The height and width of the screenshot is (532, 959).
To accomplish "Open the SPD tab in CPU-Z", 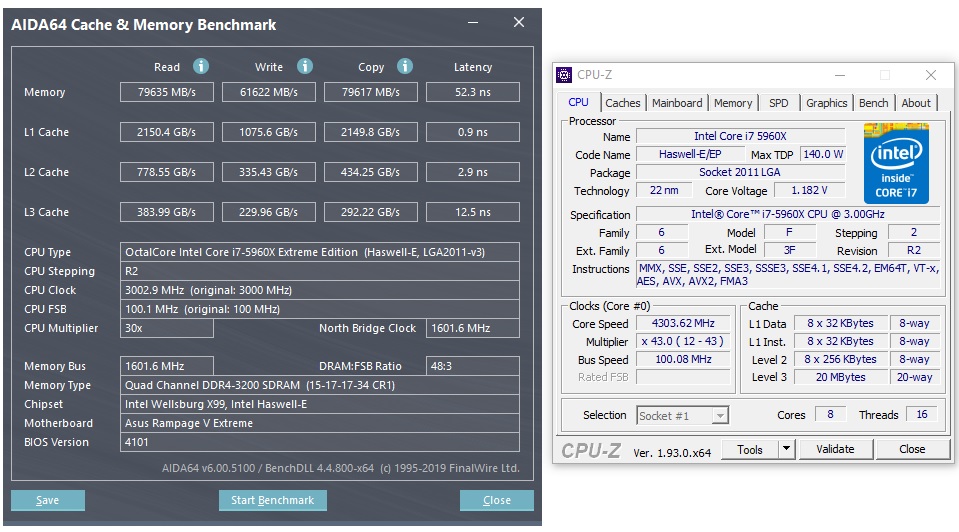I will click(x=779, y=103).
